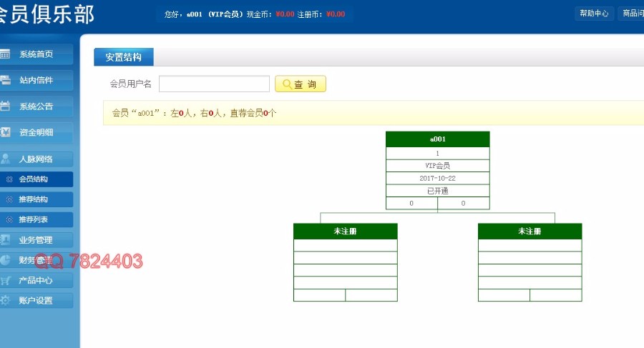Screen dimensions: 644x348
Task: Focus the 会员用户名 input field
Action: pyautogui.click(x=214, y=84)
